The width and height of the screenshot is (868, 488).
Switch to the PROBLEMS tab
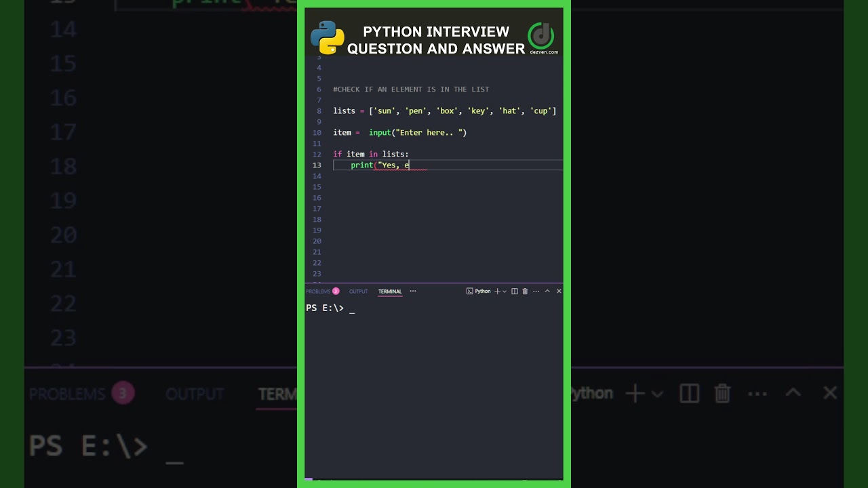tap(318, 291)
